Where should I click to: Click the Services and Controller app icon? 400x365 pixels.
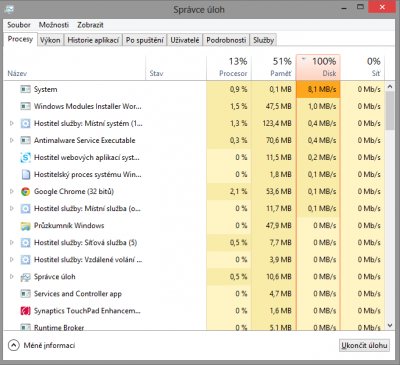pyautogui.click(x=25, y=294)
